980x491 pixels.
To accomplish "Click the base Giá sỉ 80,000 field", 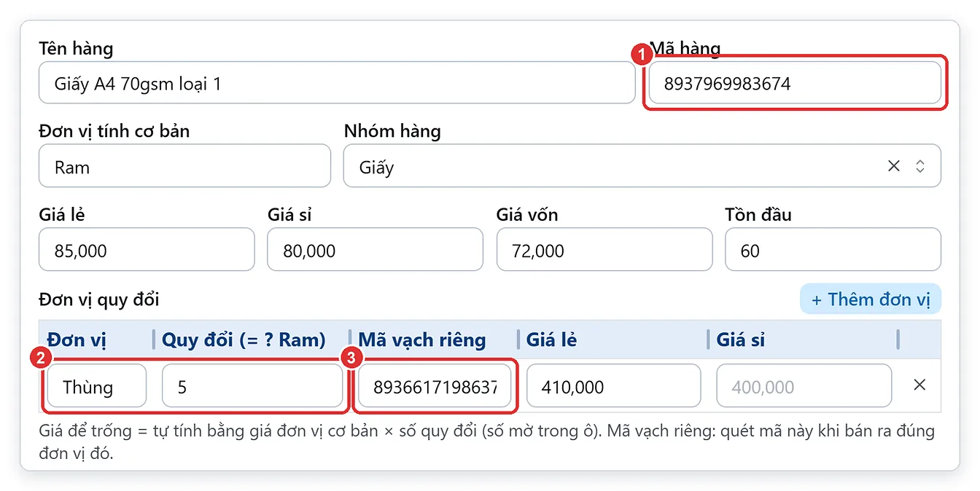I will pyautogui.click(x=375, y=250).
